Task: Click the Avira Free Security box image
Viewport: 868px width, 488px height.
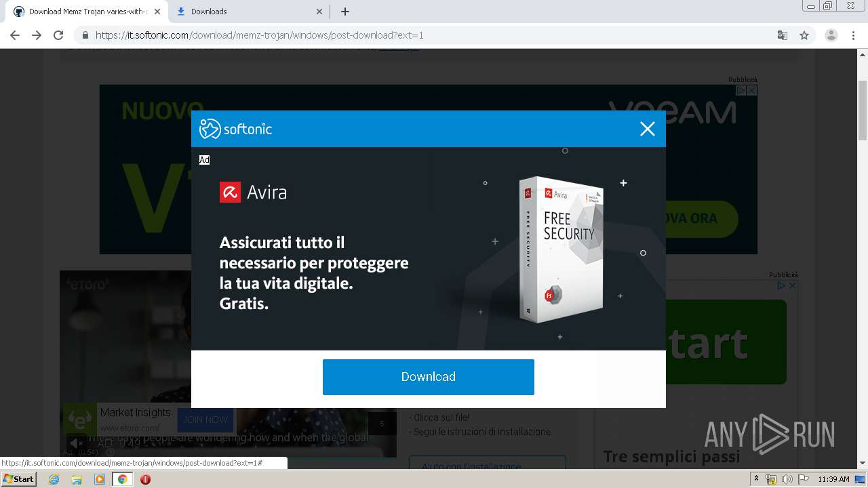Action: tap(561, 250)
